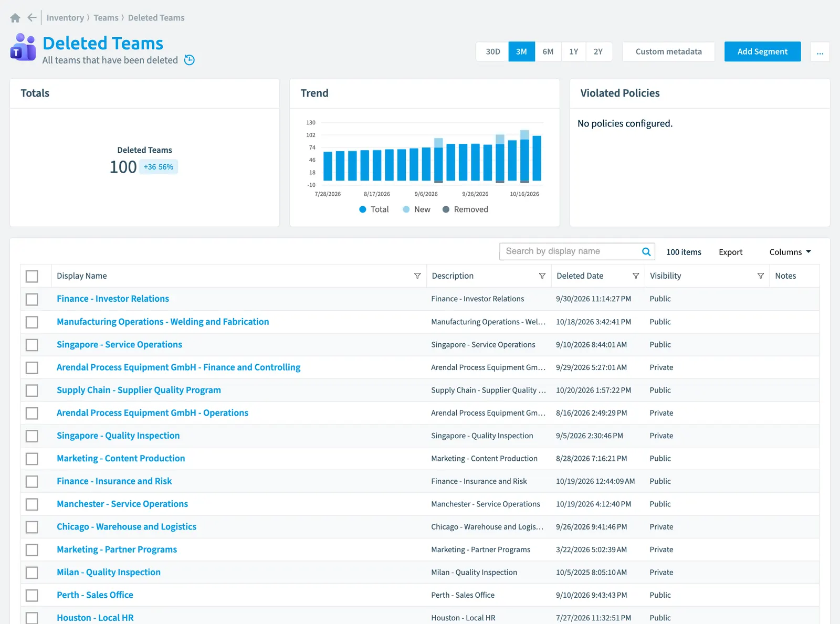
Task: Check the Welding and Fabrication row
Action: pyautogui.click(x=32, y=322)
